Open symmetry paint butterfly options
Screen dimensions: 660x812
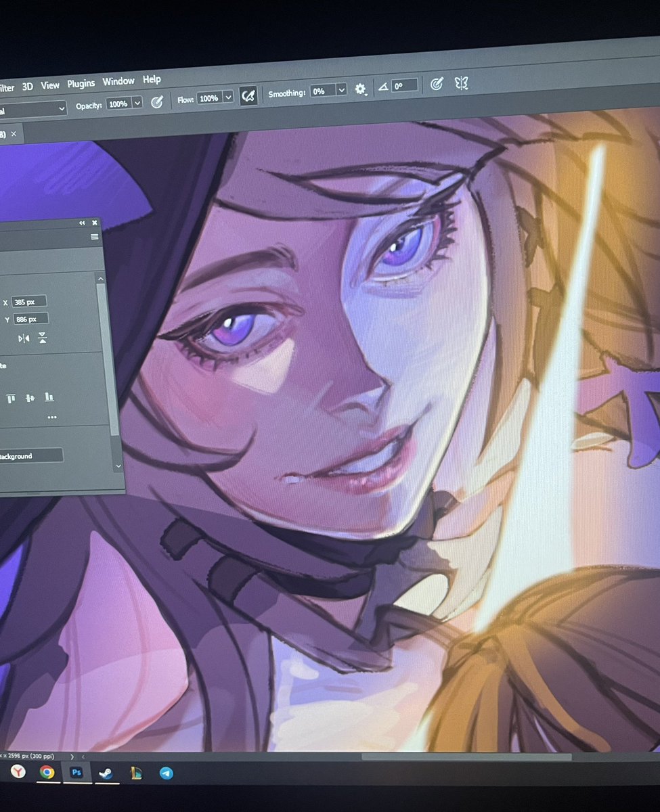(x=461, y=83)
